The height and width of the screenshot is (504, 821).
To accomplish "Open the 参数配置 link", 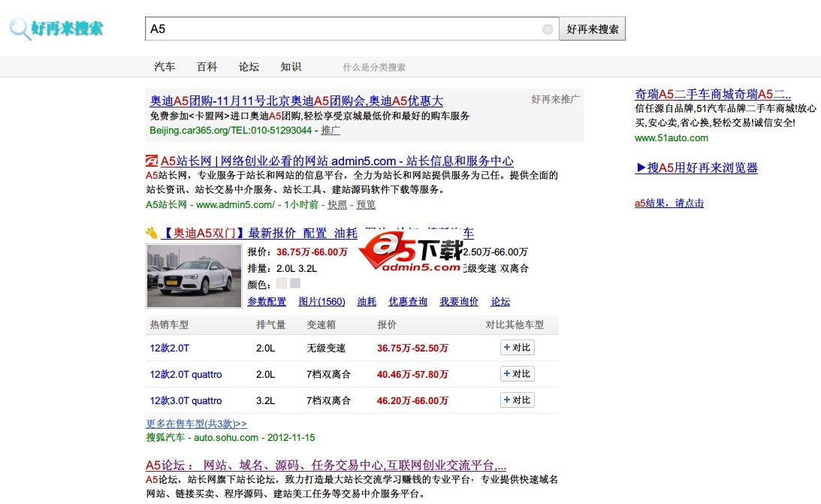I will [x=267, y=301].
